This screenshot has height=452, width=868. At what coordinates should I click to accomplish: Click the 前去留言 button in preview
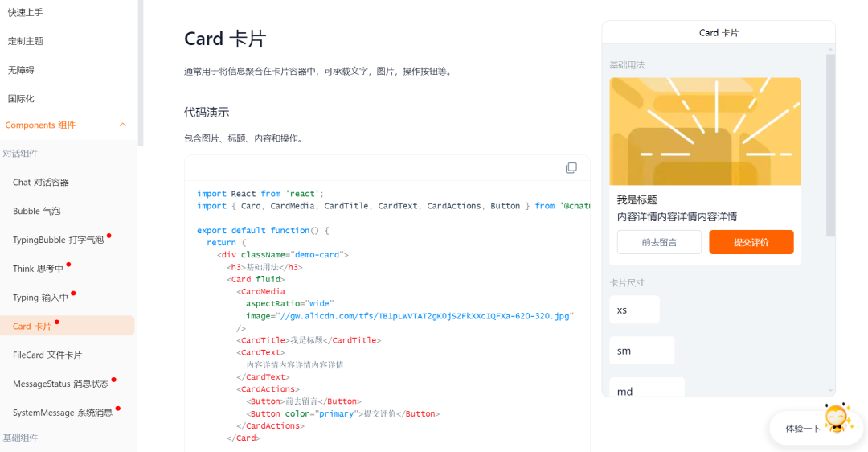click(x=659, y=242)
